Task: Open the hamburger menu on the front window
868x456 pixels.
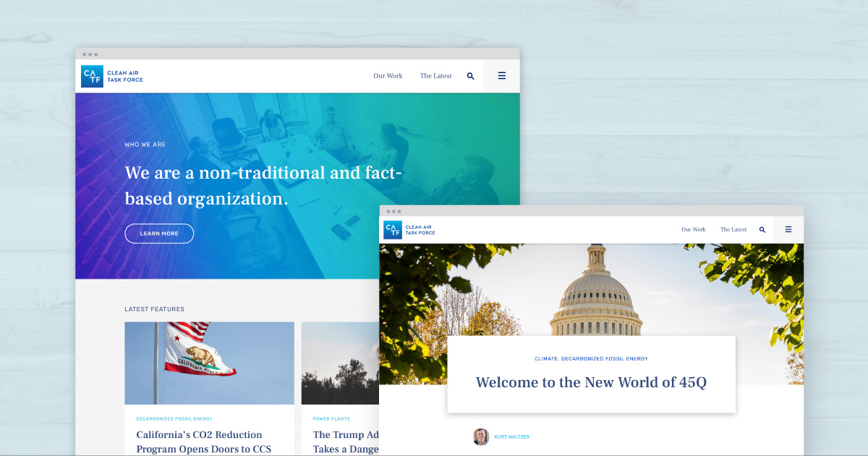Action: pos(788,229)
